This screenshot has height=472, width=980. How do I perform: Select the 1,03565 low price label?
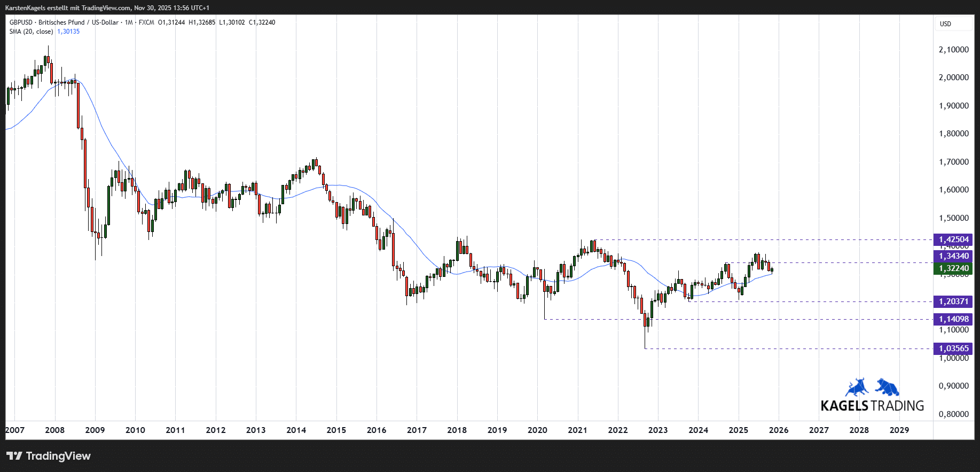point(953,349)
